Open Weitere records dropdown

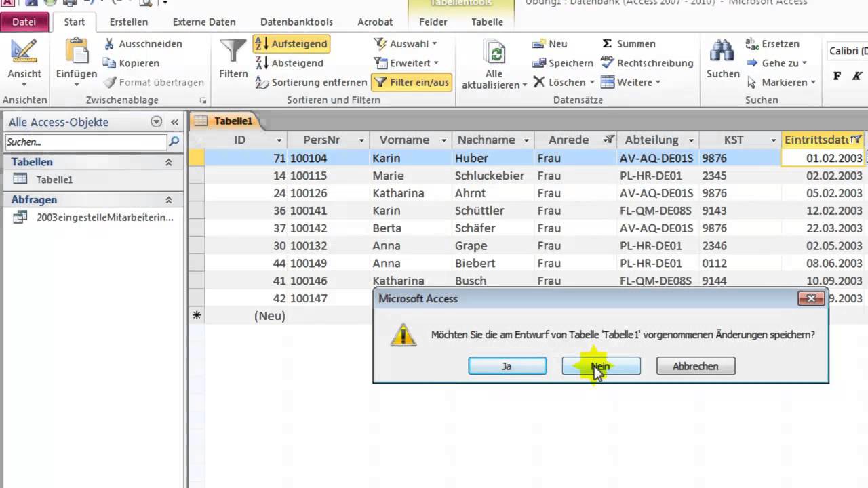(631, 82)
